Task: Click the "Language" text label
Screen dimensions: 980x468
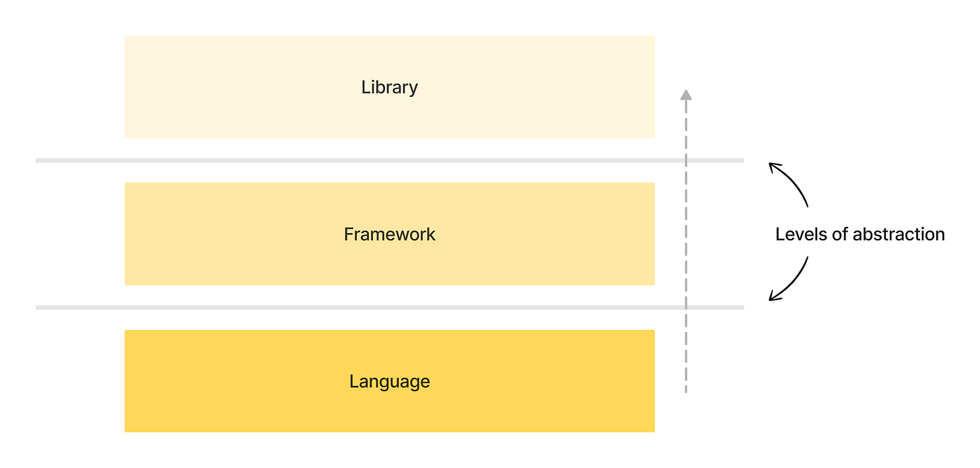Action: point(390,382)
